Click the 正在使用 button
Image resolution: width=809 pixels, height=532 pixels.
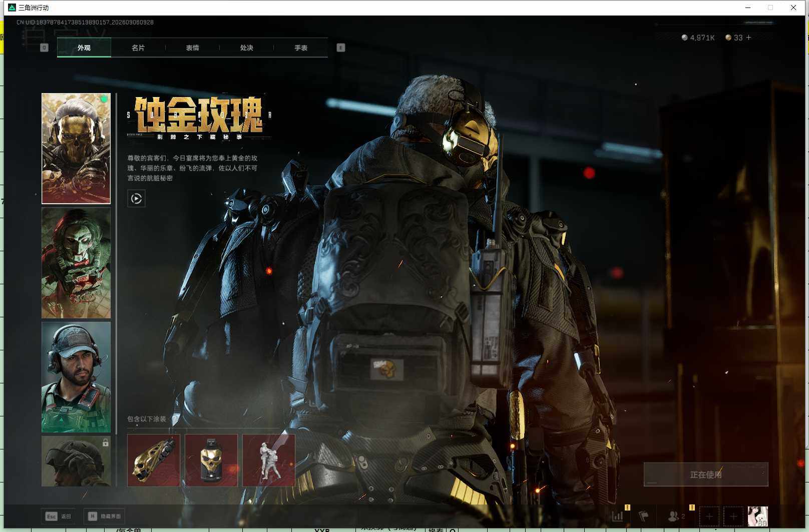[706, 474]
